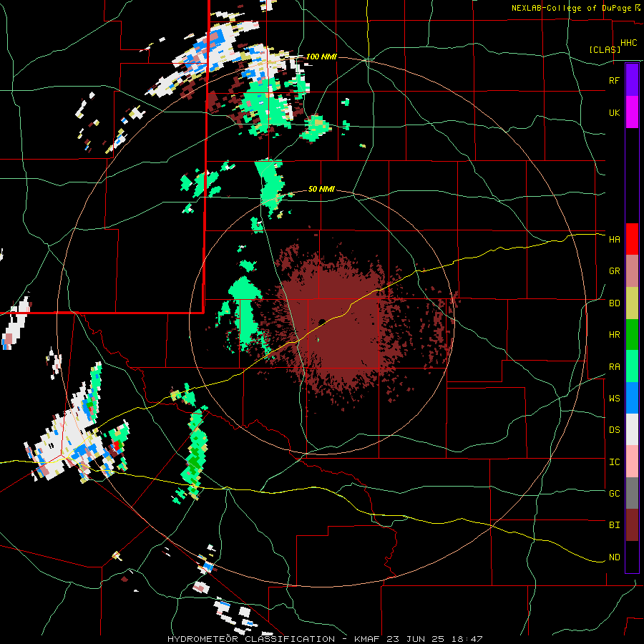Click the 'NEXLAB-College of DuPage' credit text

click(571, 8)
